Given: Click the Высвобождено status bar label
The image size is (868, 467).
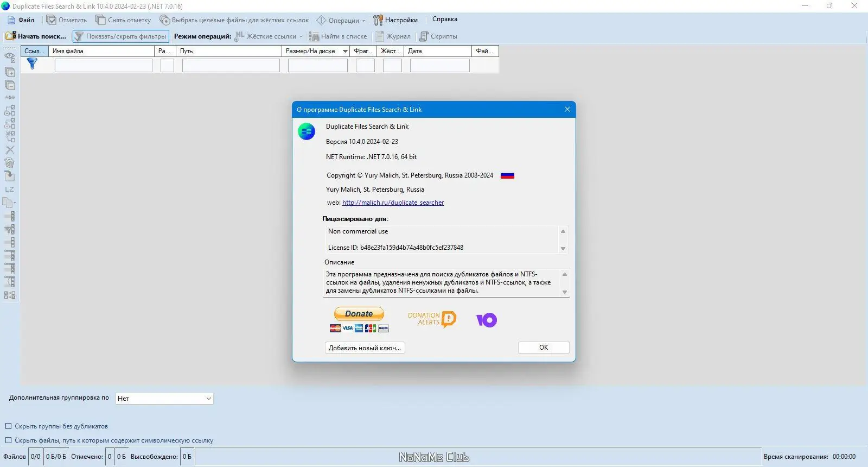Looking at the screenshot, I should pos(154,457).
